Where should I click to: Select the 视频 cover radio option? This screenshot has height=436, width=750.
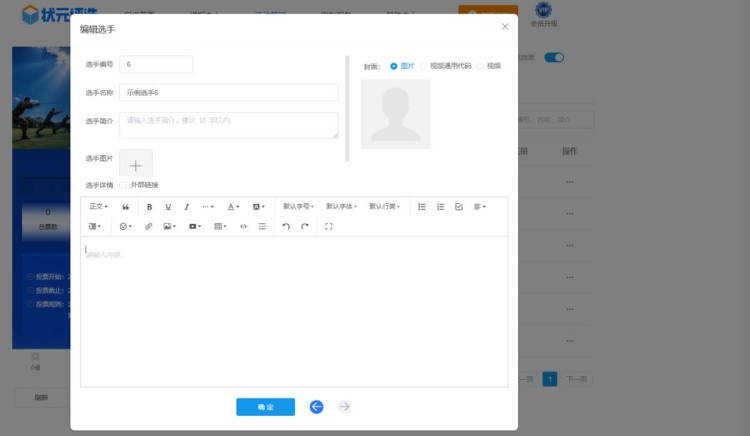click(x=480, y=66)
